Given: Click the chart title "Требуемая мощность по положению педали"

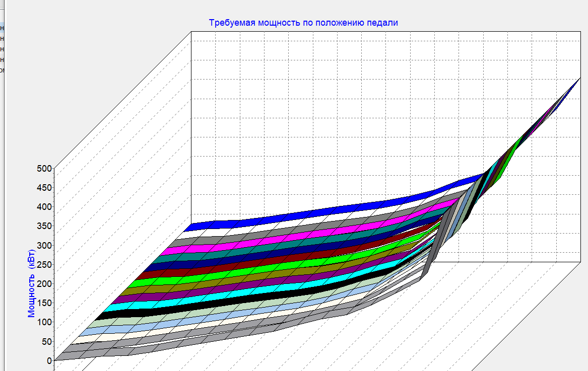Looking at the screenshot, I should tap(303, 23).
